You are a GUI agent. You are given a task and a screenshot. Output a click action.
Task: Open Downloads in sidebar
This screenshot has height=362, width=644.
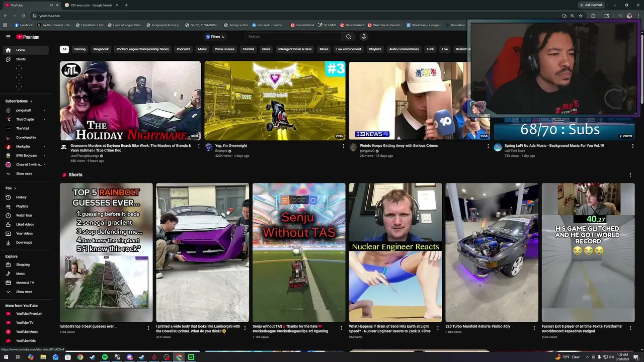(25, 242)
